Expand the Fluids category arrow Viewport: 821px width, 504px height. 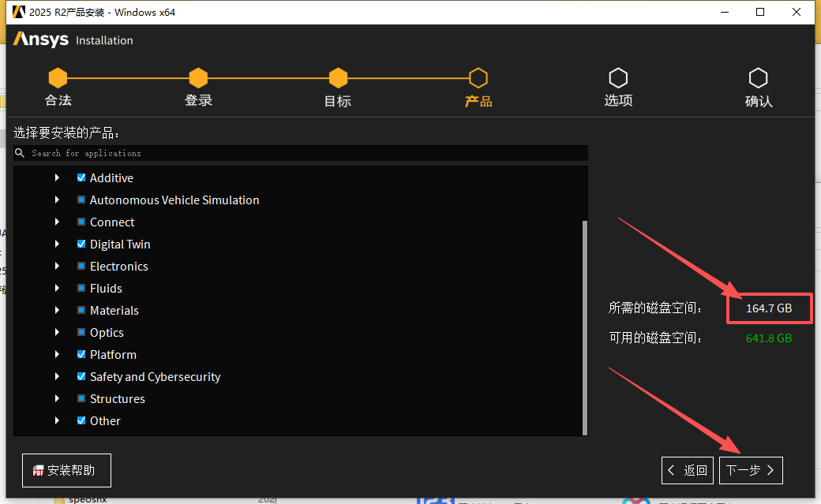coord(57,288)
